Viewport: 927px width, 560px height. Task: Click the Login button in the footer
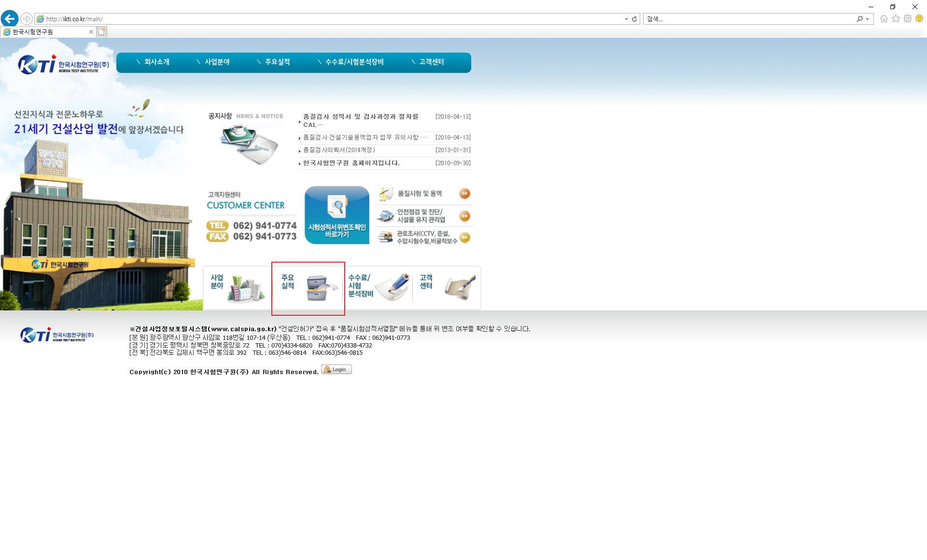(337, 370)
